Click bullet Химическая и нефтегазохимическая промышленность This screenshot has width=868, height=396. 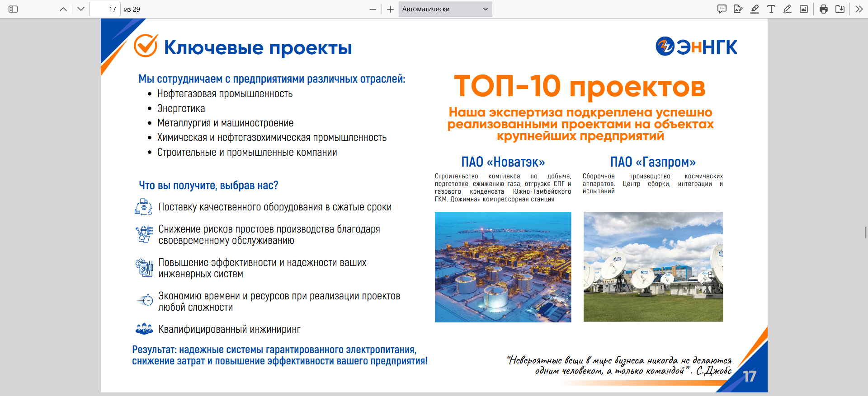(272, 138)
